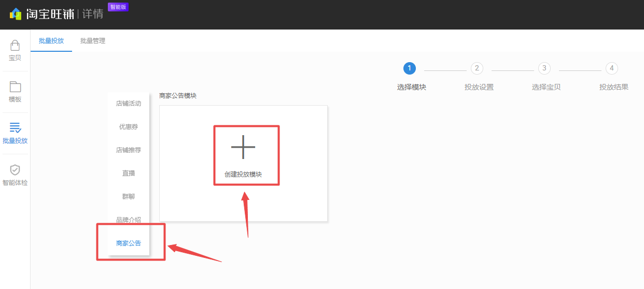Viewport: 644px width, 289px height.
Task: Click step 2 circle
Action: click(x=477, y=68)
